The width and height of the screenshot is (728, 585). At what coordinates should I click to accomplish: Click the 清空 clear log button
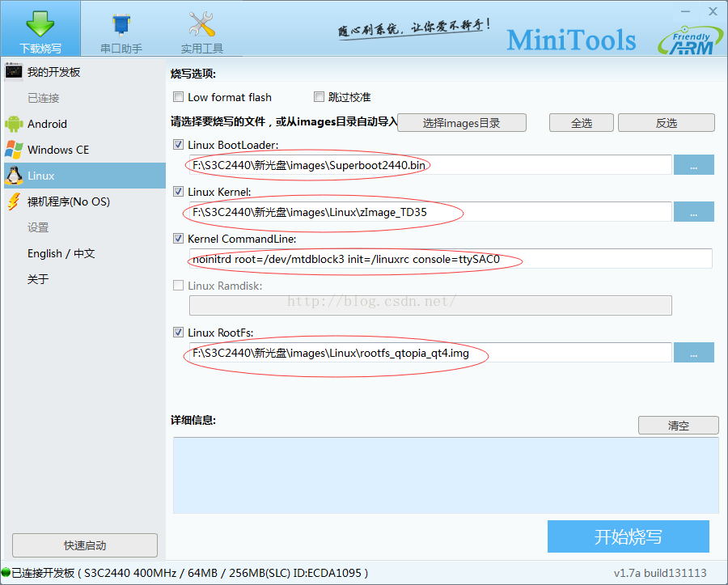[x=679, y=425]
